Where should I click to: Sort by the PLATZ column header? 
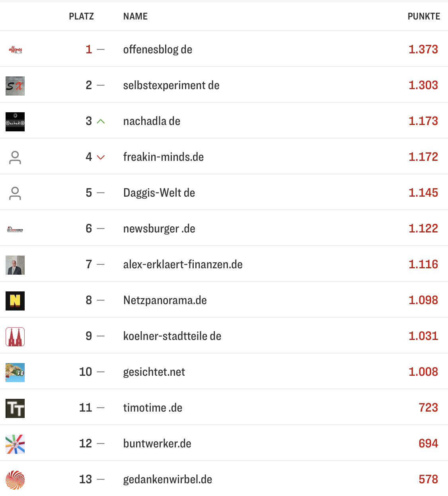pos(81,16)
